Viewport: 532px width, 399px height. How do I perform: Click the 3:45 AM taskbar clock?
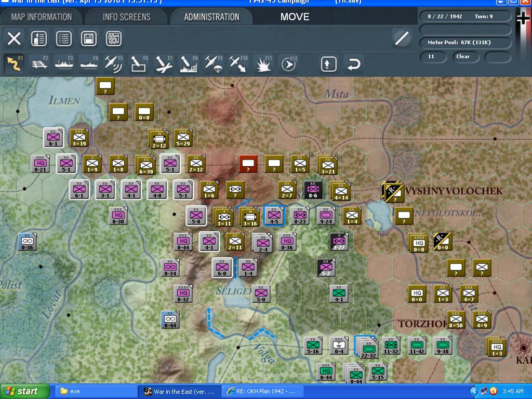pyautogui.click(x=513, y=391)
